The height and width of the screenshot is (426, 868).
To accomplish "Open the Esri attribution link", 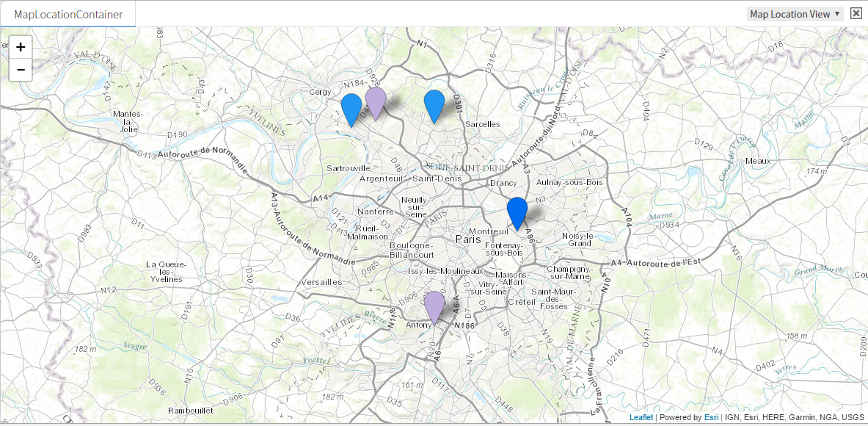I will [x=711, y=417].
